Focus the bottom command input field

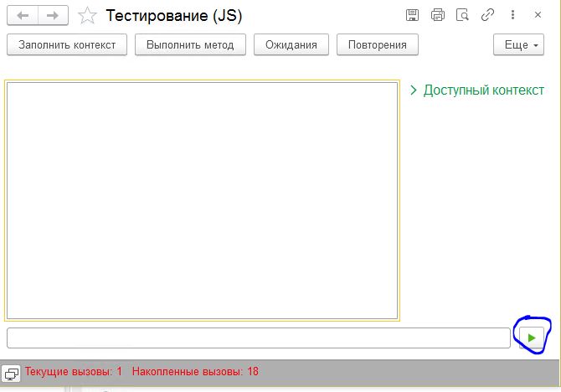click(259, 338)
